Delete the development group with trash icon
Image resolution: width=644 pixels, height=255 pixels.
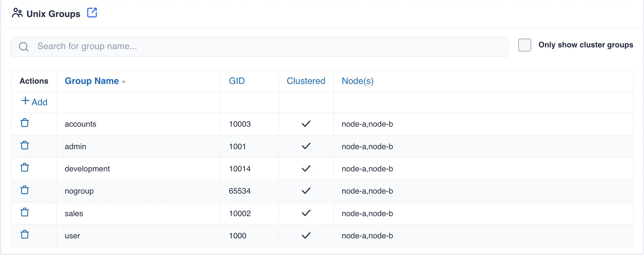coord(25,168)
